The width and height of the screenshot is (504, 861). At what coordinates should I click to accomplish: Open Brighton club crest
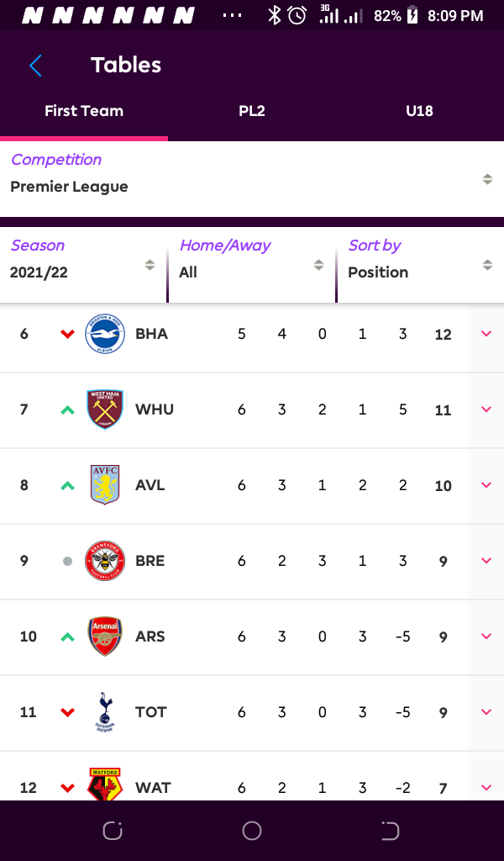point(105,334)
